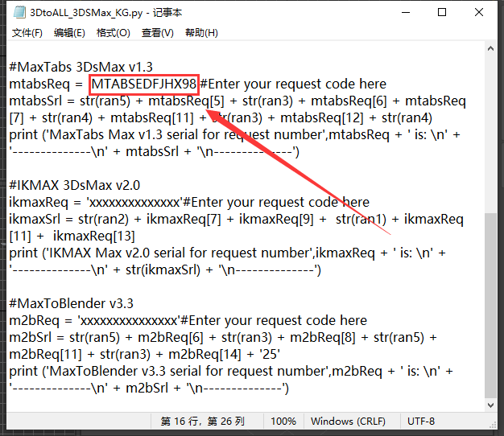Click the 'mtabsReq[11]' index expression
This screenshot has height=436, width=504.
point(152,118)
